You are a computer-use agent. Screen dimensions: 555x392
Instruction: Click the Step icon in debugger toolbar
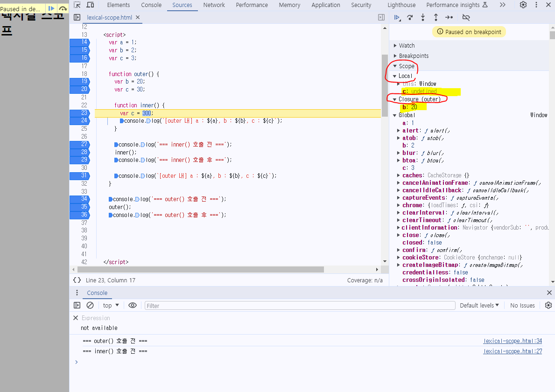[x=449, y=17]
